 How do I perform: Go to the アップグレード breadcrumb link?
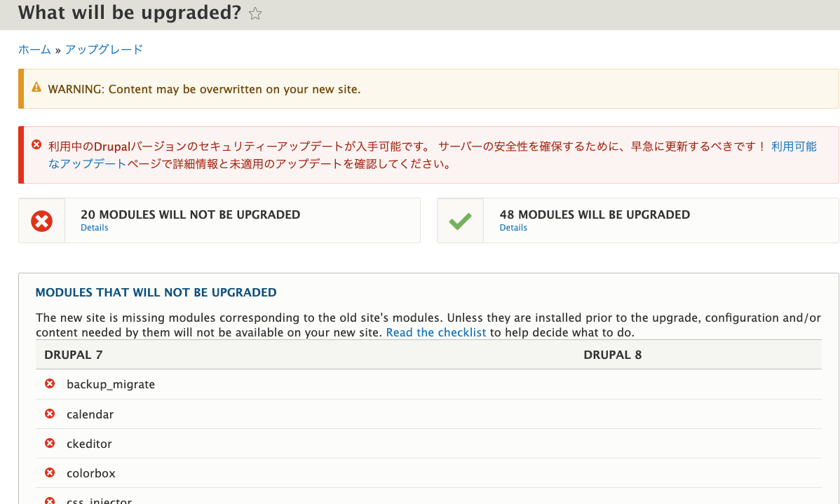pyautogui.click(x=104, y=49)
